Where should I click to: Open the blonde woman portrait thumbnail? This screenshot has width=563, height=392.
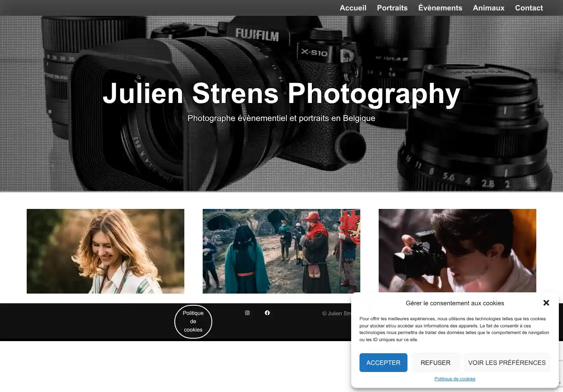pos(106,251)
